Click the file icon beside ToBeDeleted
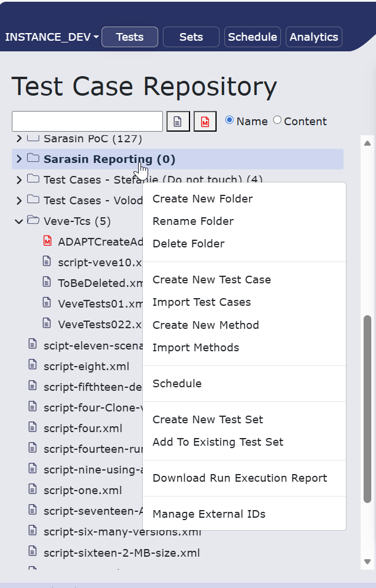The width and height of the screenshot is (376, 588). (x=47, y=282)
